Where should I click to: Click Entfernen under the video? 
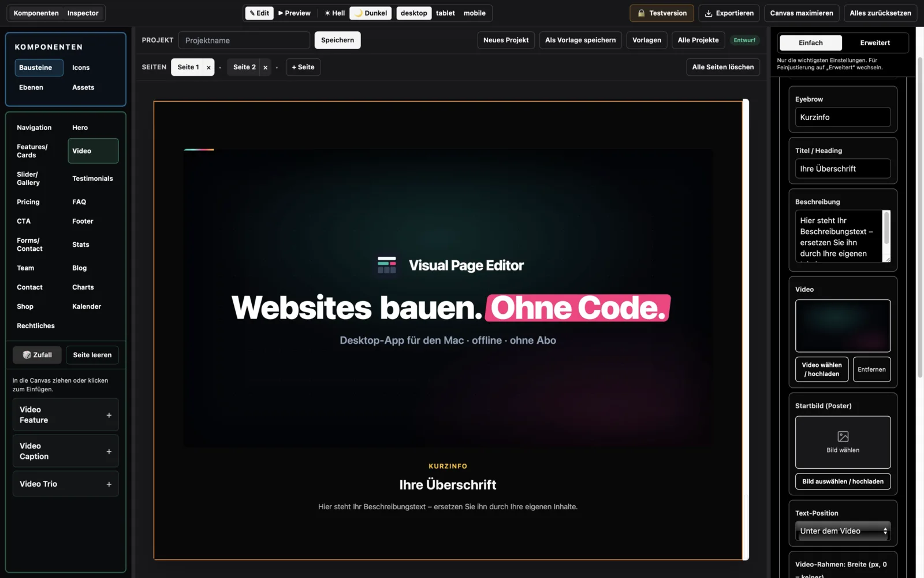[x=871, y=369]
